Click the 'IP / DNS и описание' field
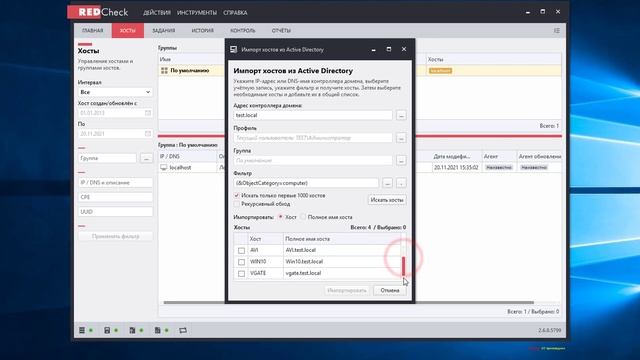 click(x=116, y=182)
